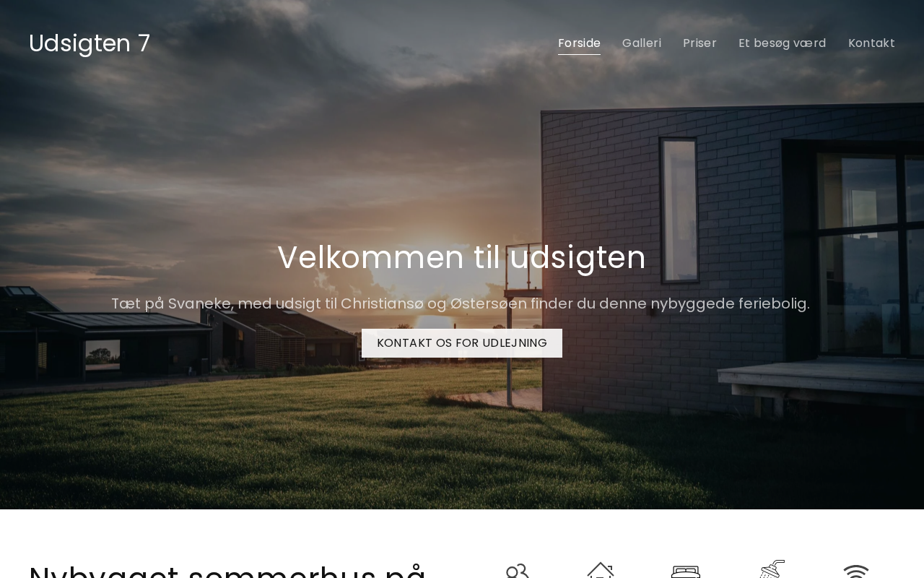This screenshot has height=578, width=924.
Task: Click the house icon
Action: [x=600, y=570]
